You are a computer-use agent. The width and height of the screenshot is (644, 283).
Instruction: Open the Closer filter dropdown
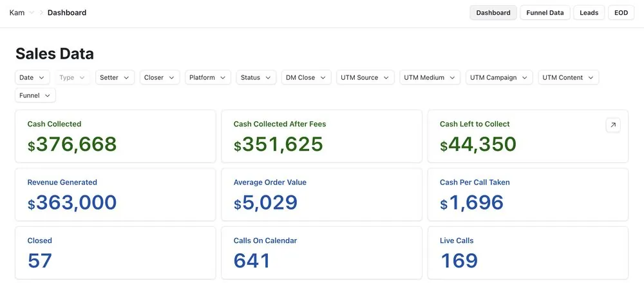[x=159, y=77]
